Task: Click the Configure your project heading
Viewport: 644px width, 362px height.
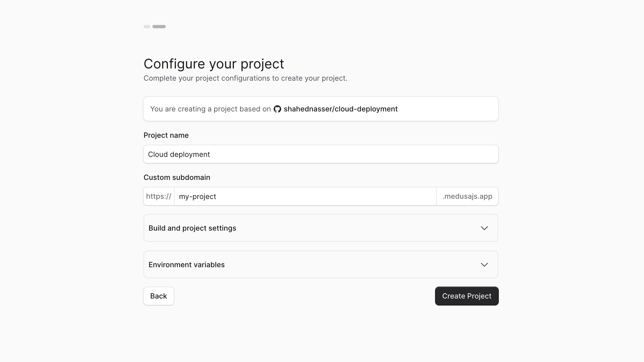Action: [214, 64]
